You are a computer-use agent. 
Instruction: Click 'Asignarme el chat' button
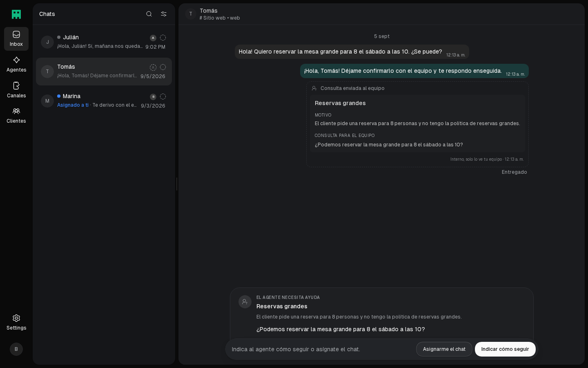point(444,349)
